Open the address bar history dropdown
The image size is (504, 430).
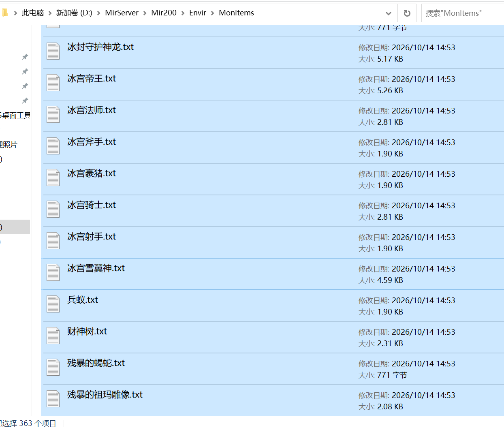389,13
